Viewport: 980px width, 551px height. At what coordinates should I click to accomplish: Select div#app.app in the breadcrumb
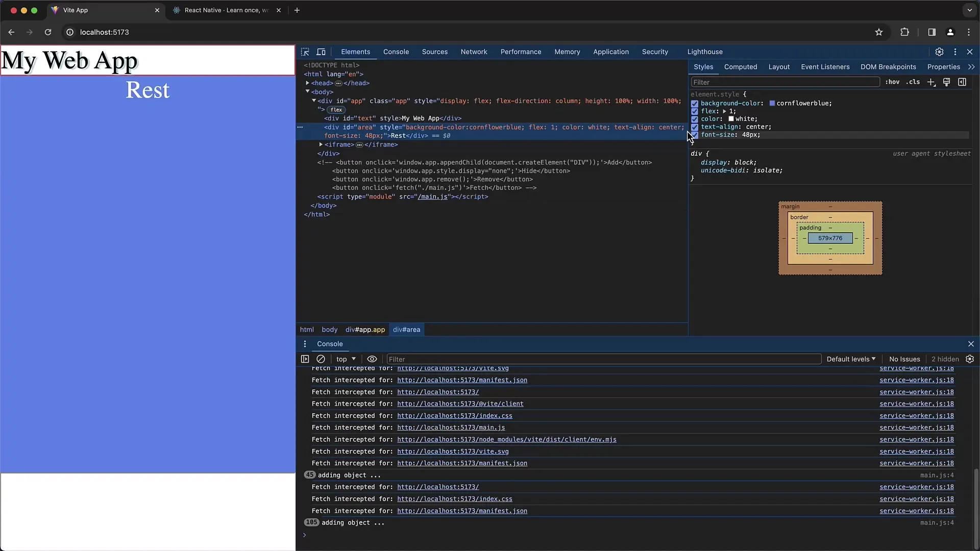(x=365, y=330)
